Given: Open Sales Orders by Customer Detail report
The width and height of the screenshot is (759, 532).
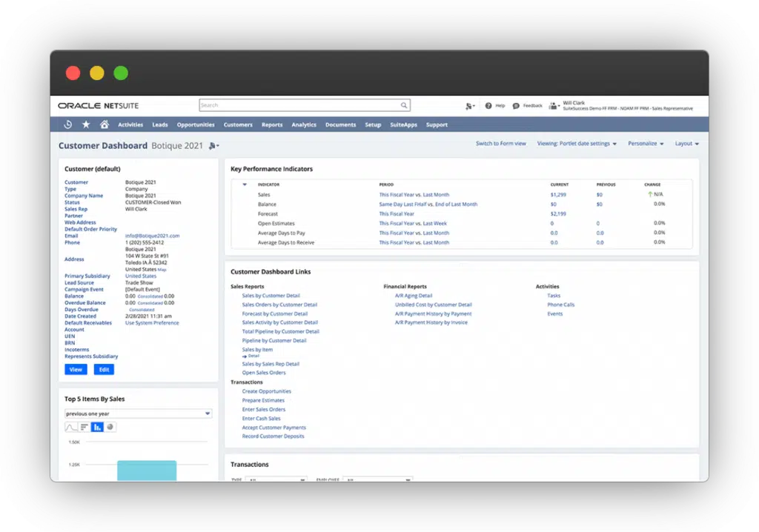Looking at the screenshot, I should [279, 305].
